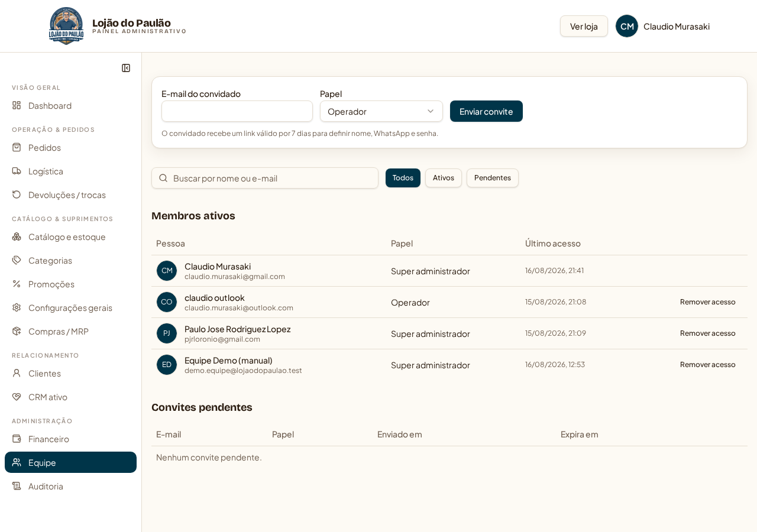Open the Auditoria menu item
The image size is (757, 532).
pos(70,486)
